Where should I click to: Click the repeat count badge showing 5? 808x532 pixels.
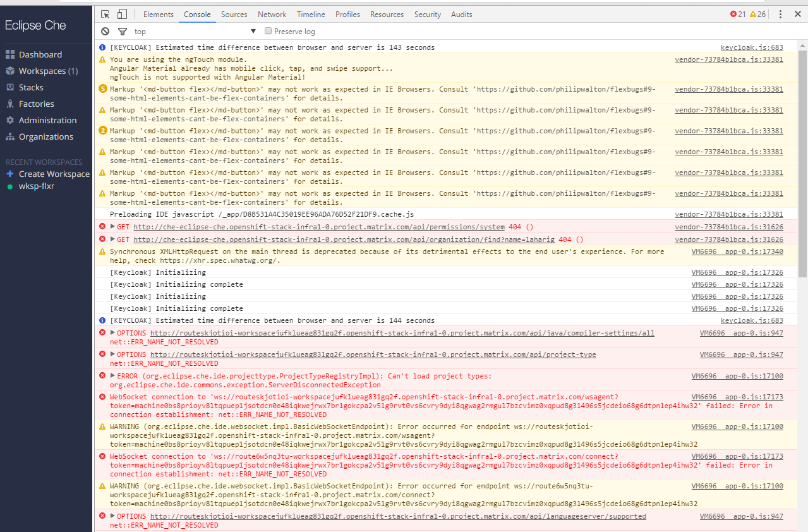click(x=103, y=89)
